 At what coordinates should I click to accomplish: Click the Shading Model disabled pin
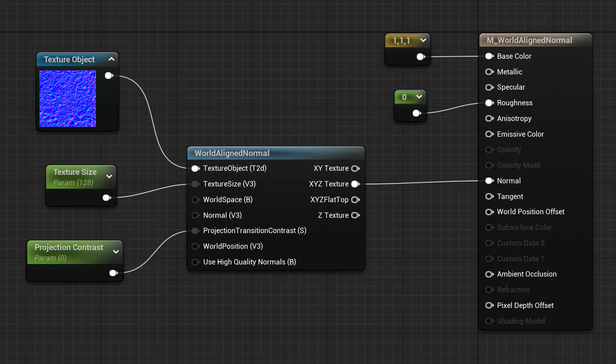click(x=489, y=321)
